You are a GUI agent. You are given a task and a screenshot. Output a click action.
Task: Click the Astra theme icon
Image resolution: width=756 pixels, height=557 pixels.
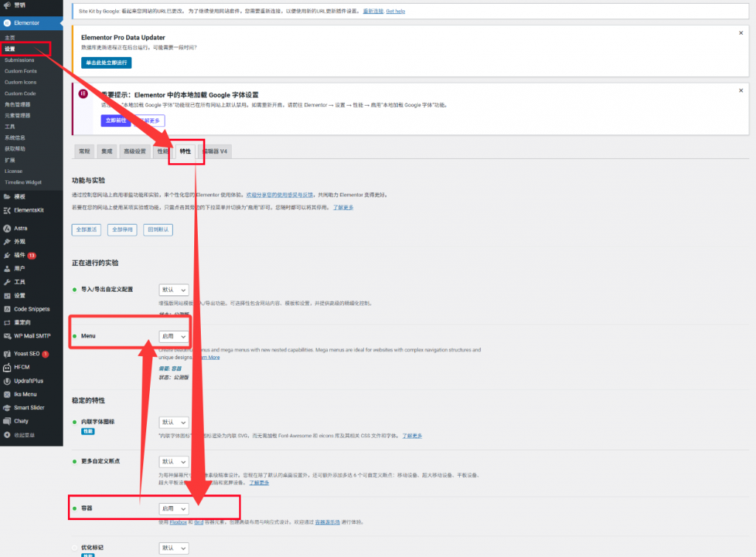coord(7,228)
